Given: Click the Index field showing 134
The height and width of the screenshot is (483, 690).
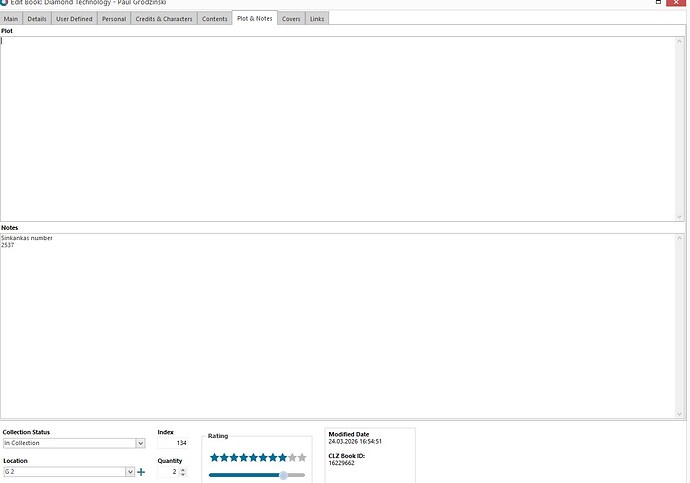Looking at the screenshot, I should coord(173,443).
